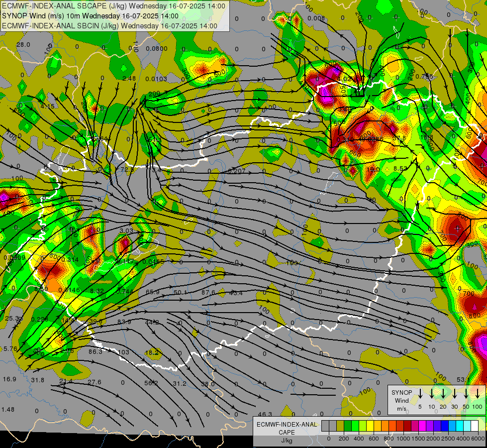Screen dimensions: 487x448
Task: Click the 400 tick label on CAPE scale
Action: (x=359, y=439)
